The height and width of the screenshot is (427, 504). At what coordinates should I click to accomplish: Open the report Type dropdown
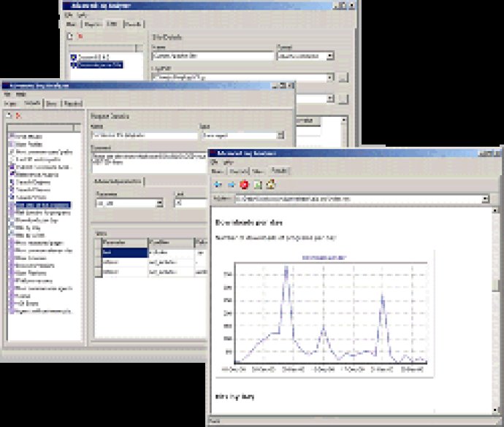click(x=280, y=135)
